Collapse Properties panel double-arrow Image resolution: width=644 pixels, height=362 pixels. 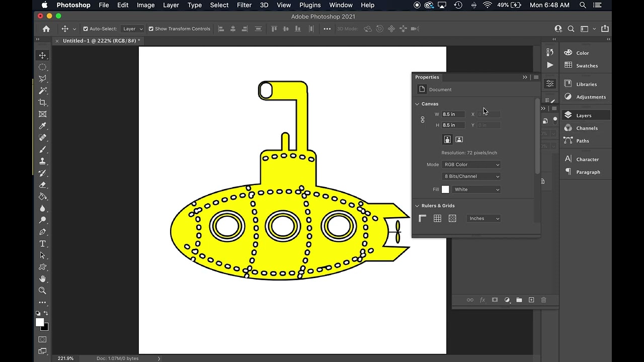(x=525, y=77)
